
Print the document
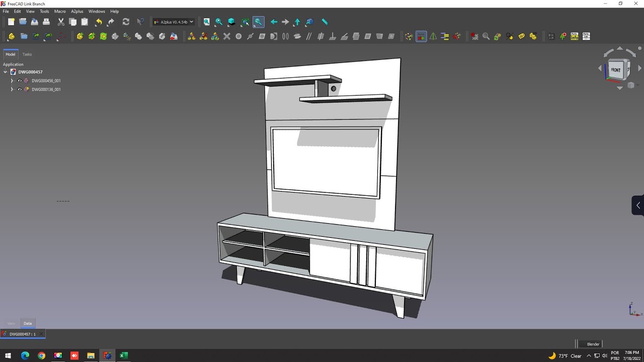(x=46, y=22)
